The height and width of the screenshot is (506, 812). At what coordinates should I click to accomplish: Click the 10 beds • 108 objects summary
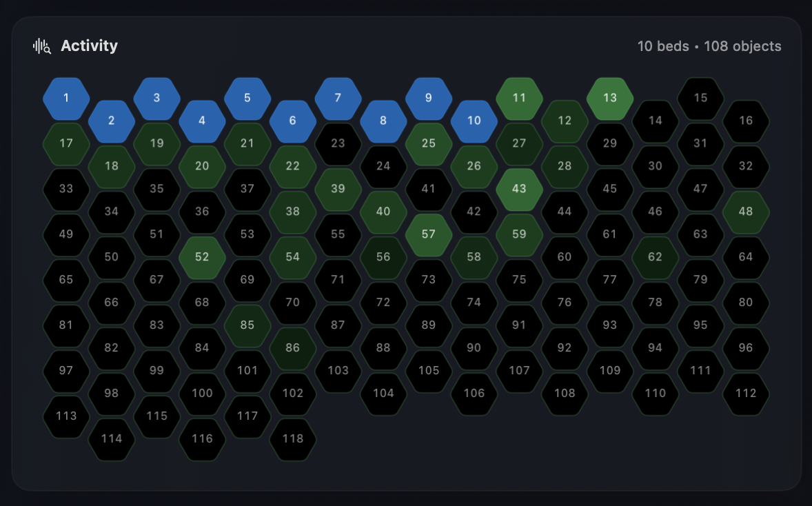click(709, 46)
